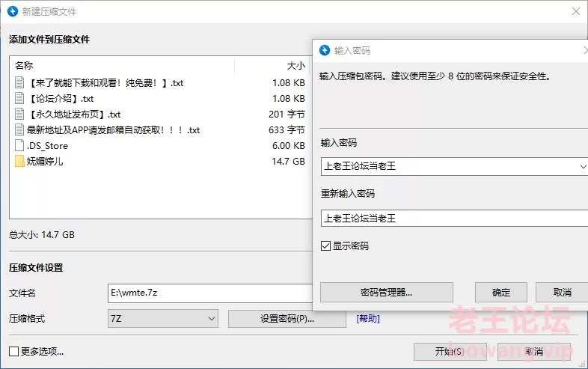Uncheck the 显示密码 checkbox
This screenshot has width=588, height=369.
point(325,246)
